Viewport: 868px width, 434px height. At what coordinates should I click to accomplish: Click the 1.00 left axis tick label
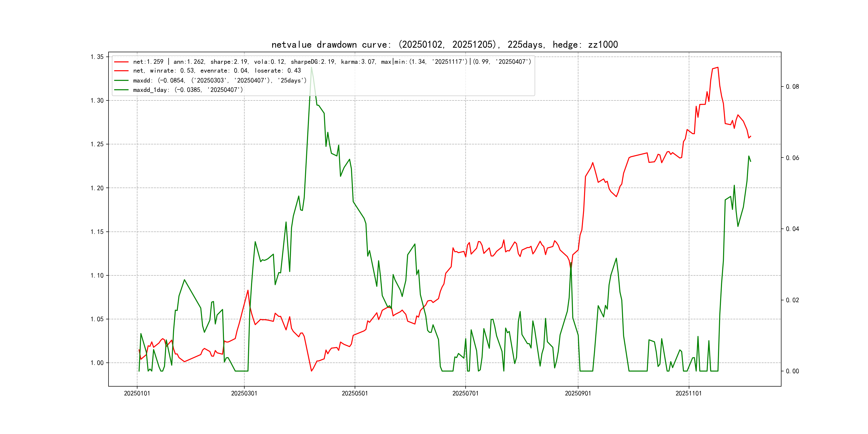pos(97,363)
